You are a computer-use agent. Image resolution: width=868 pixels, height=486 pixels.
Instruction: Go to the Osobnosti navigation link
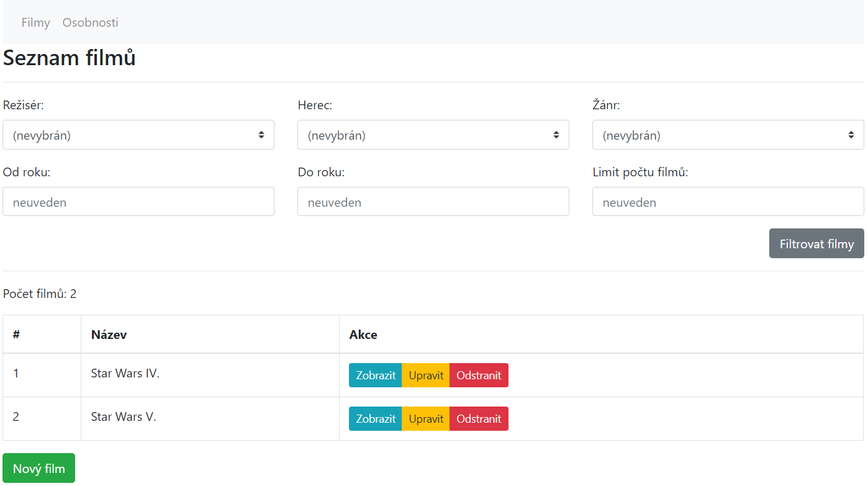(x=90, y=22)
